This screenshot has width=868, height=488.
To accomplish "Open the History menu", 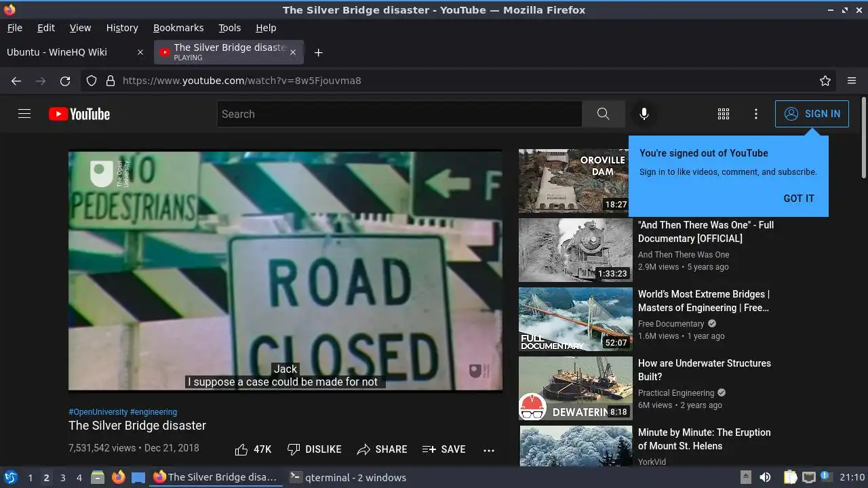I will pos(122,28).
